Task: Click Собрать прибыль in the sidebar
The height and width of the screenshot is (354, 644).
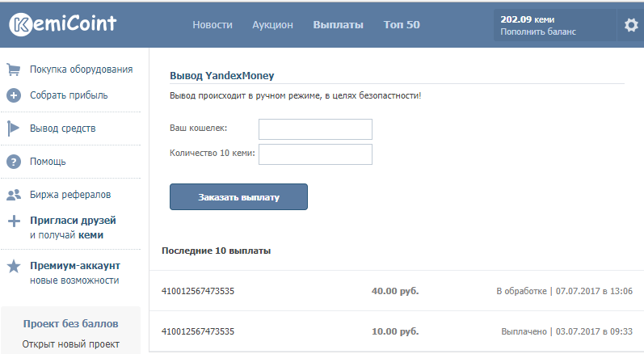Action: pyautogui.click(x=69, y=95)
